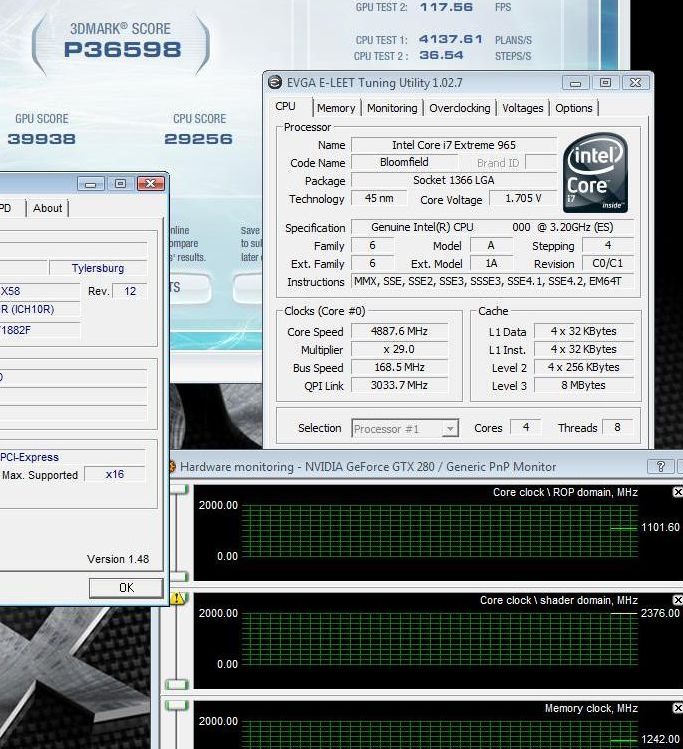Open the Memory tab in E-LEET
The height and width of the screenshot is (749, 683).
click(336, 108)
